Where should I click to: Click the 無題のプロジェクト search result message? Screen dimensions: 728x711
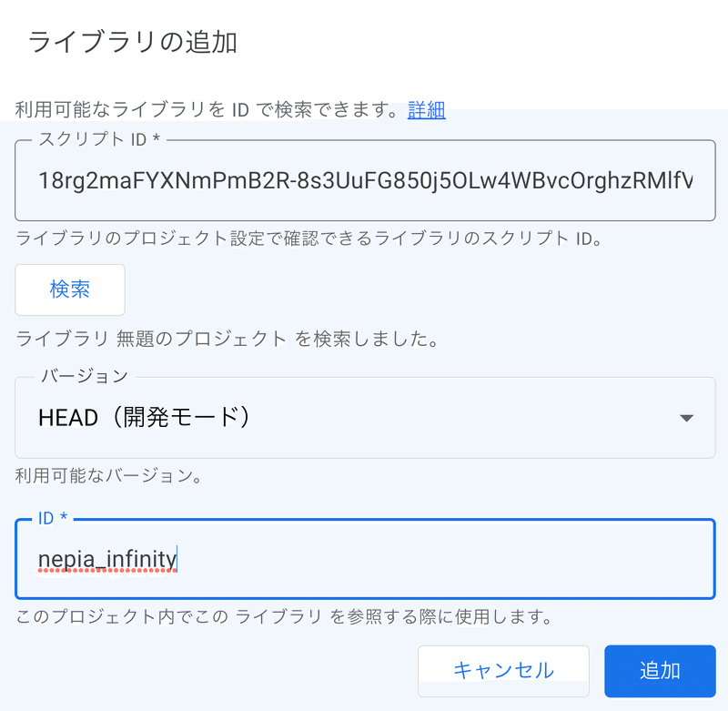point(227,339)
